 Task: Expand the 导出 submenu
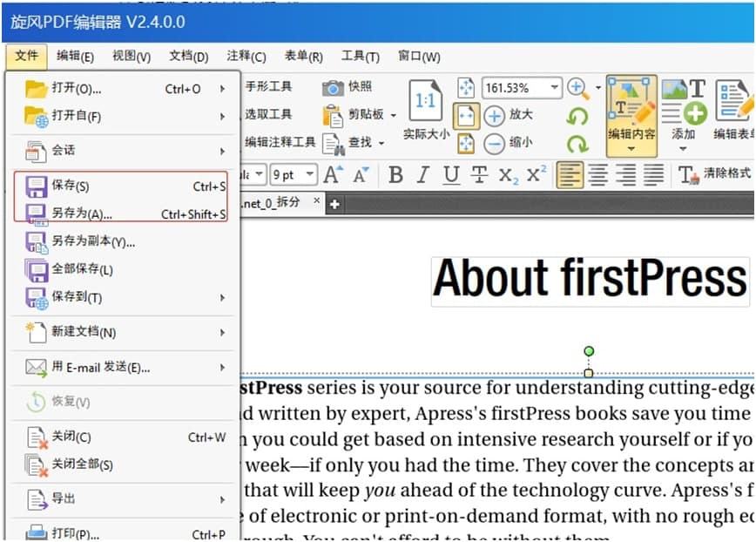[x=125, y=499]
